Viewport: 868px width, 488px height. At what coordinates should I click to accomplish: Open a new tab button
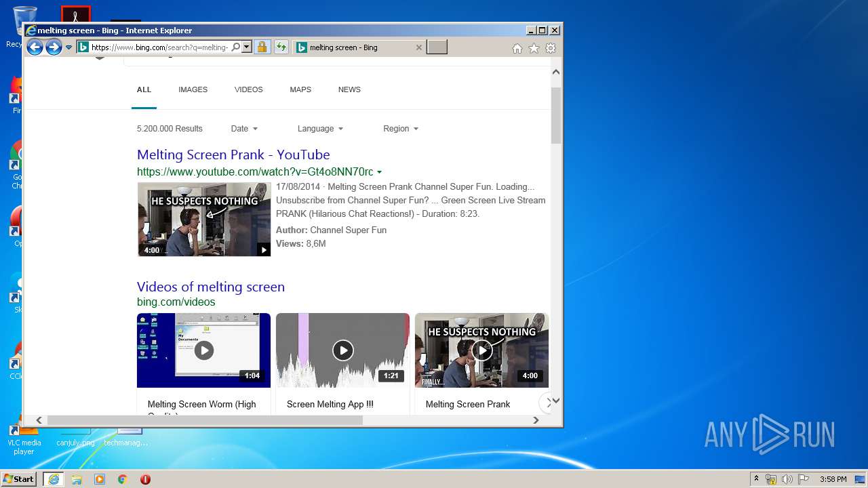point(437,47)
